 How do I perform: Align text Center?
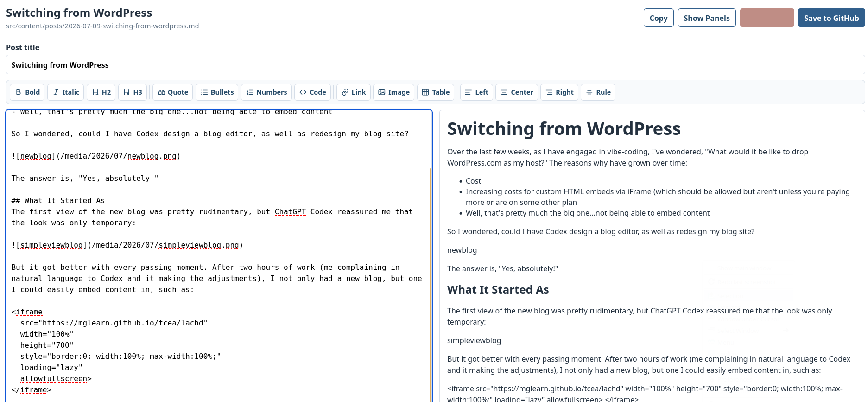[517, 92]
